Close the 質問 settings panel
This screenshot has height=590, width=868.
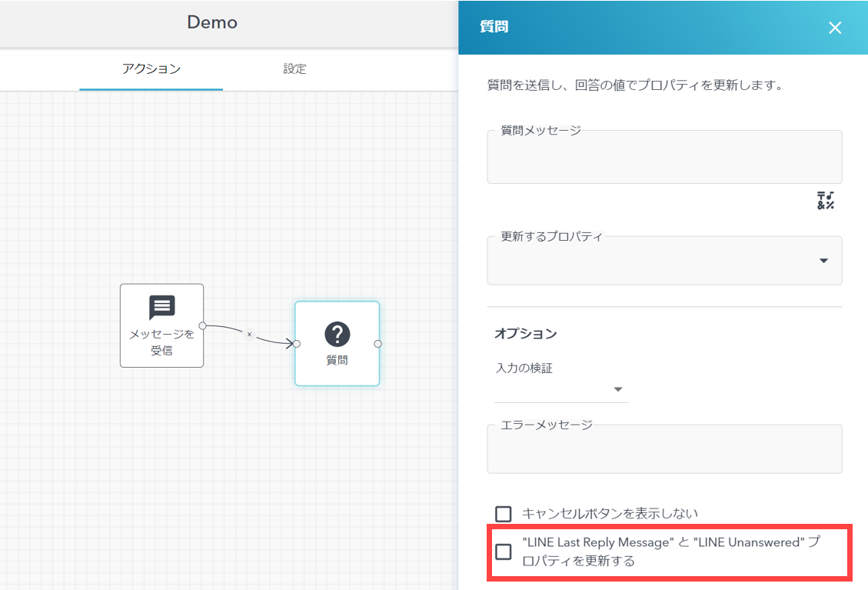(835, 28)
